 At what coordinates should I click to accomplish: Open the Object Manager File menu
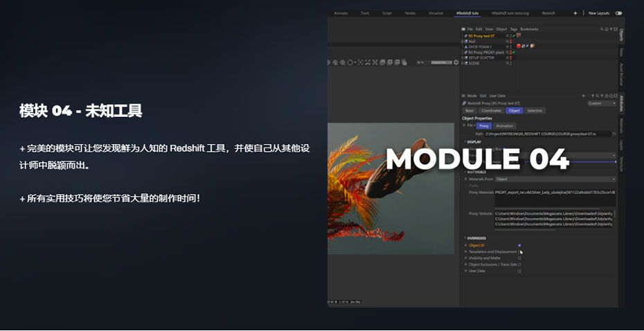click(470, 29)
